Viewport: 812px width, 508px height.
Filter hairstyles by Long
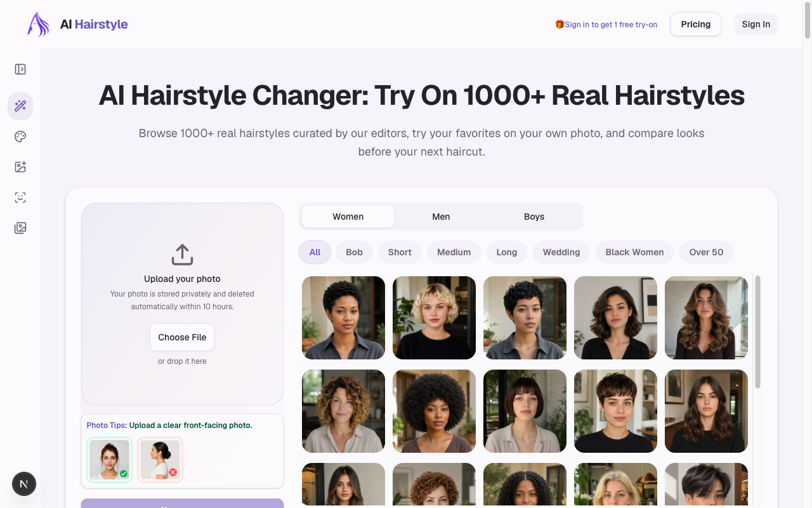507,252
